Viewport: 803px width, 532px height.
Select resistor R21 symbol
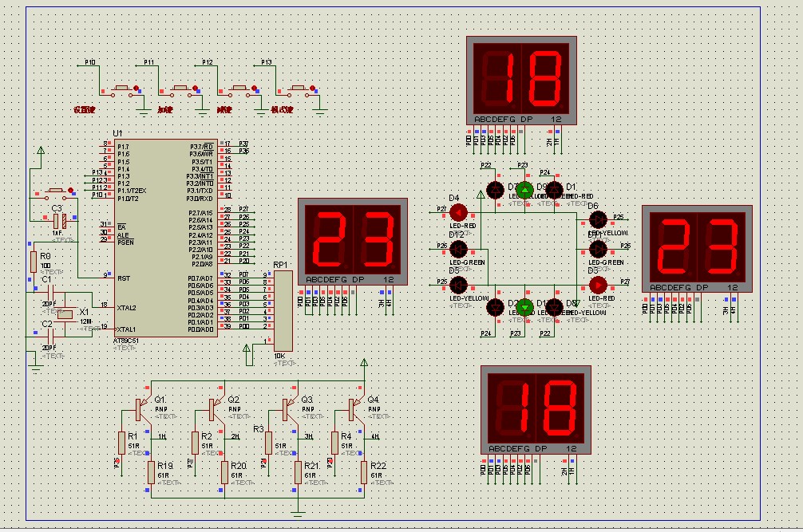click(x=298, y=473)
